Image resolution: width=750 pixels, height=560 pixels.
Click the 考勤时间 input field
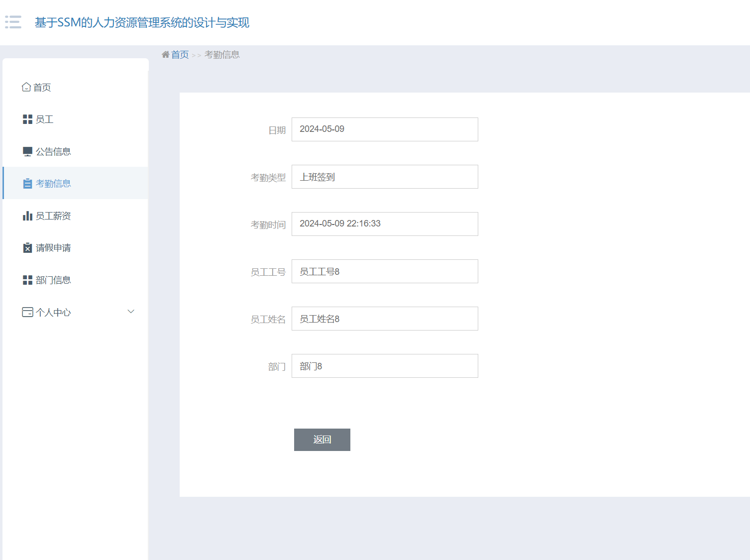[x=384, y=224]
